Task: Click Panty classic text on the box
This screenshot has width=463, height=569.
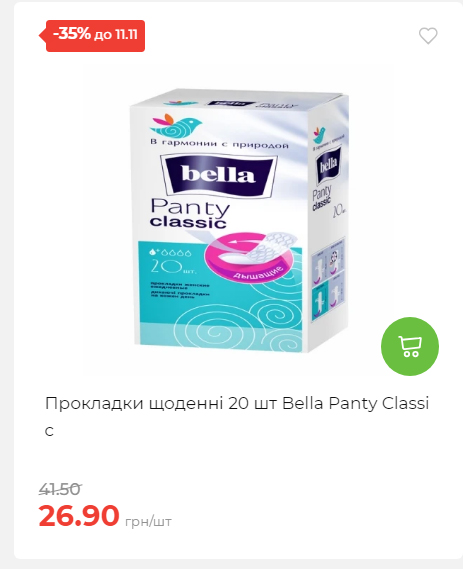Action: (x=189, y=213)
